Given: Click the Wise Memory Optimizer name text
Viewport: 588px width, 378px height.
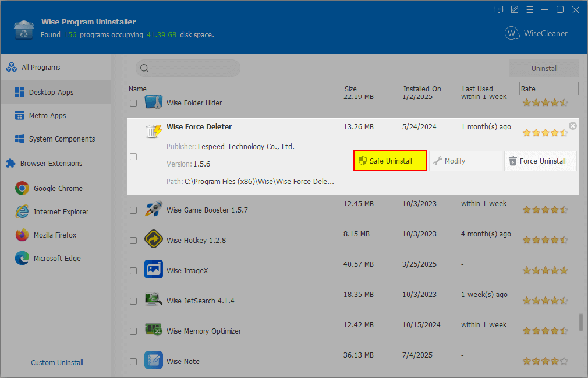Looking at the screenshot, I should point(204,331).
